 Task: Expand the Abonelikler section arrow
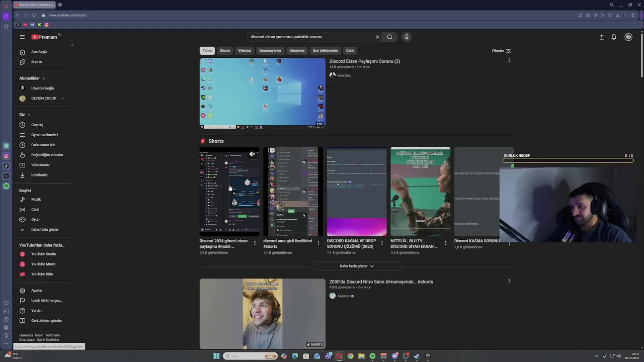44,78
